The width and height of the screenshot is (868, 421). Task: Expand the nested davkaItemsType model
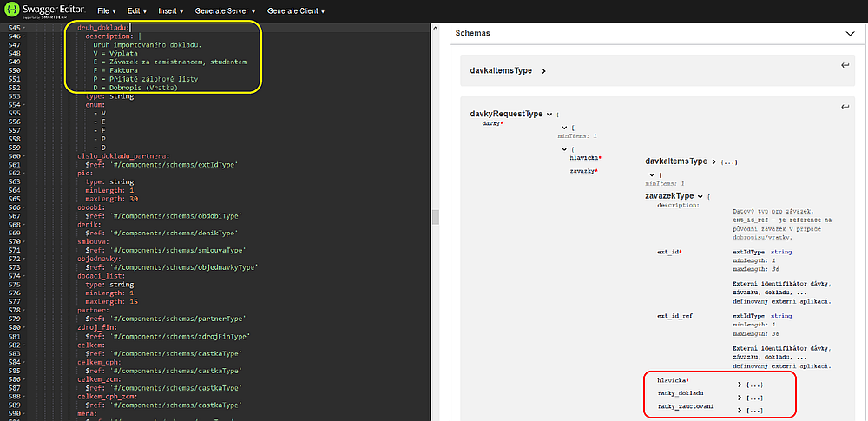tap(714, 161)
